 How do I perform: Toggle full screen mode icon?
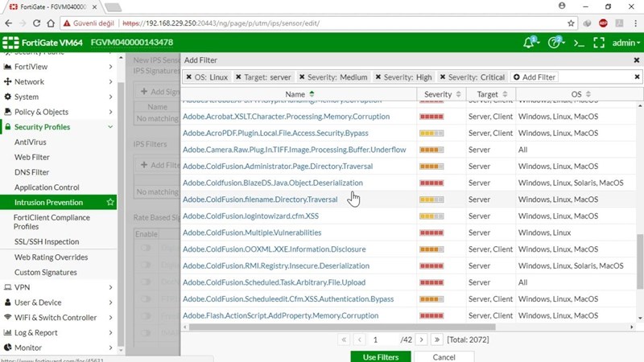[599, 43]
